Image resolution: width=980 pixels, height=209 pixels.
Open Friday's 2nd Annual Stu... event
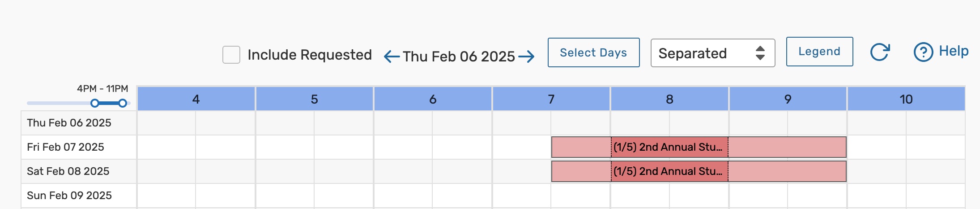(x=669, y=147)
